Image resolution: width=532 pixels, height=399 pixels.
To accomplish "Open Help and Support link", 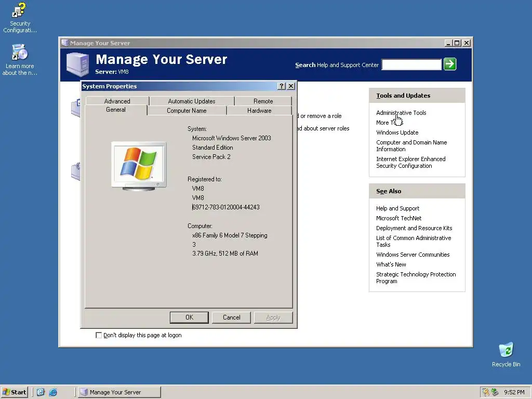I will pos(397,208).
